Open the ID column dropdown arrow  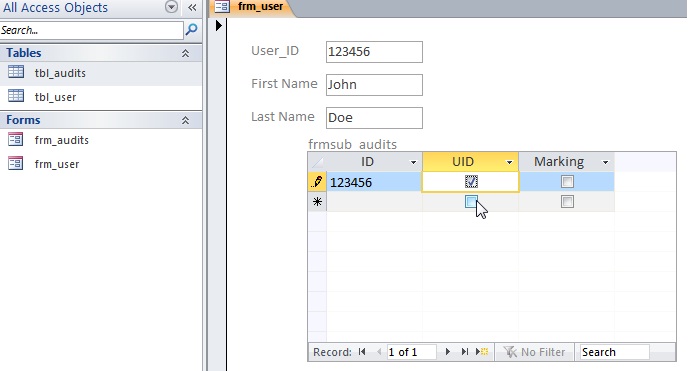413,162
